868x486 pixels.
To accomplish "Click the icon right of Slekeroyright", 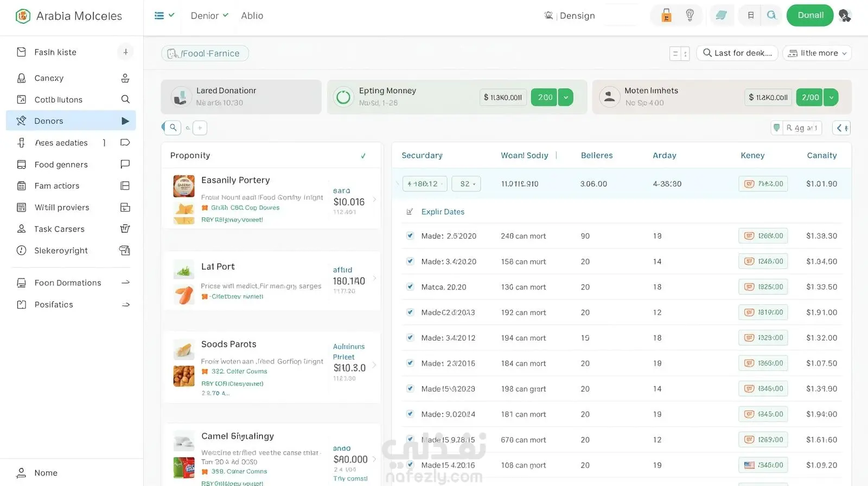I will tap(125, 250).
